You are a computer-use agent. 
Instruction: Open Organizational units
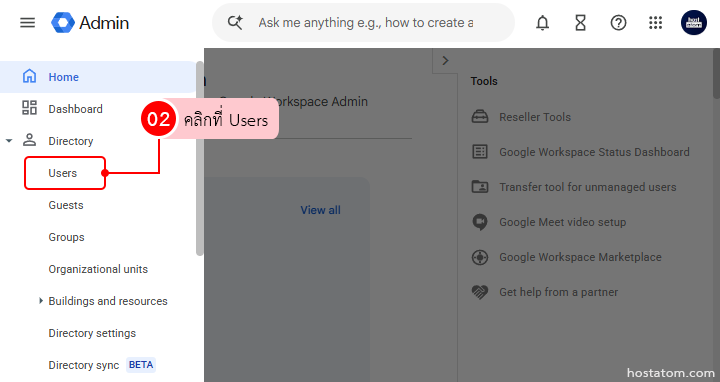tap(98, 269)
